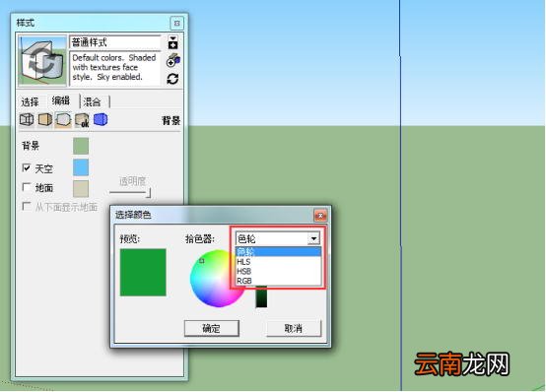Open the Face settings icon
This screenshot has height=392, width=546.
click(45, 120)
